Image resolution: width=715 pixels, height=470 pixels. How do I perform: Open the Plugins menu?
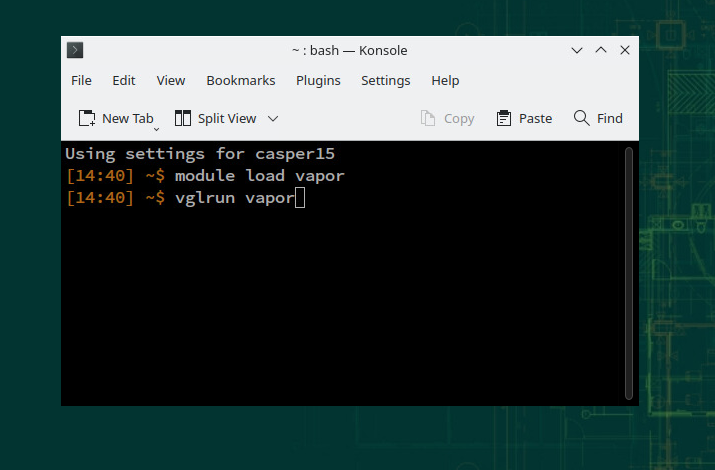[x=318, y=80]
